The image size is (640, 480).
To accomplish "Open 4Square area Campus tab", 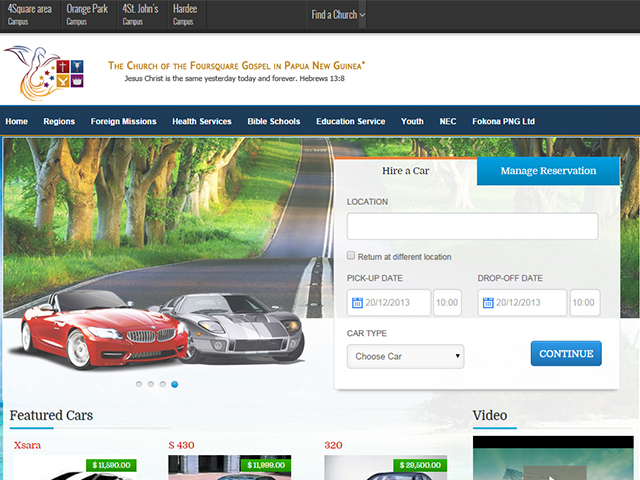I will [x=29, y=15].
